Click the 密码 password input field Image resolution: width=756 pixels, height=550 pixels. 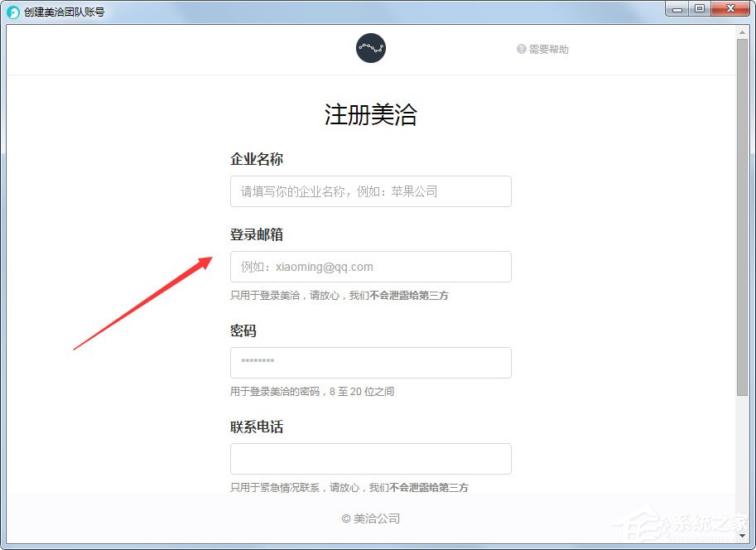coord(370,363)
